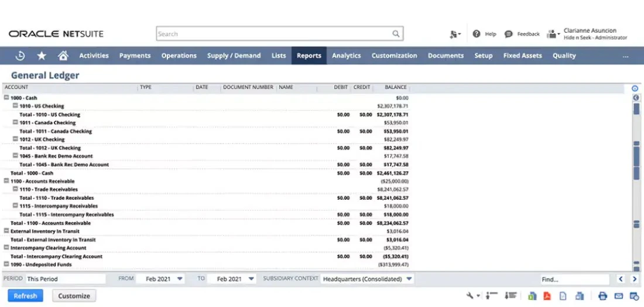Open the Create New icon in header
644x307 pixels.
455,34
